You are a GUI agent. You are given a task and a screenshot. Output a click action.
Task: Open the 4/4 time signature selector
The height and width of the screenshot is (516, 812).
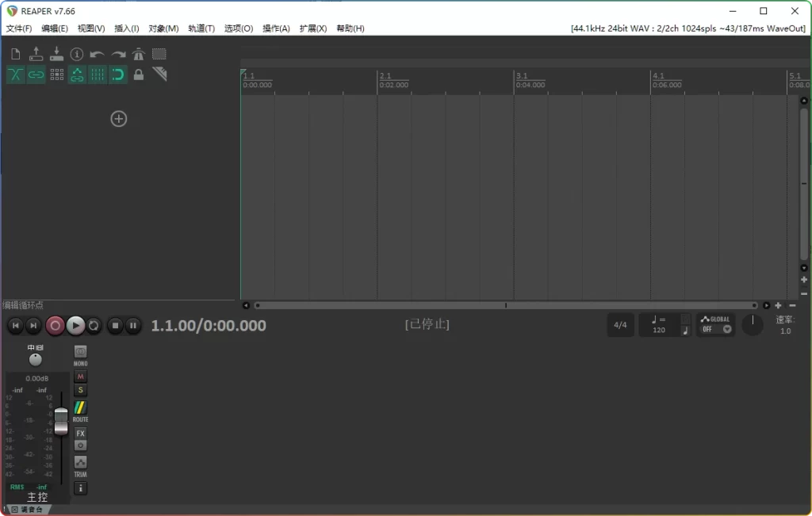point(621,325)
